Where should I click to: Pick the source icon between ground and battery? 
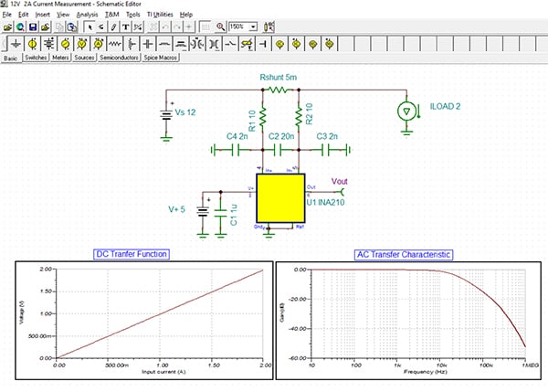click(x=33, y=44)
